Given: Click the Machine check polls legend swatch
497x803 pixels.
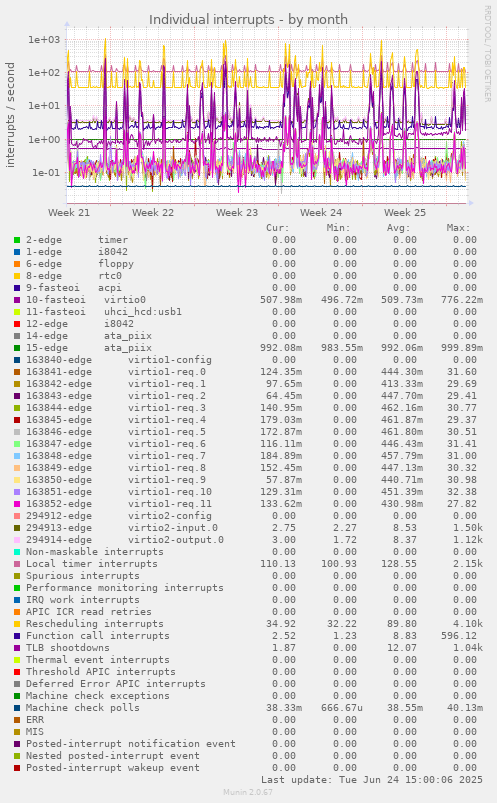Looking at the screenshot, I should [x=17, y=708].
